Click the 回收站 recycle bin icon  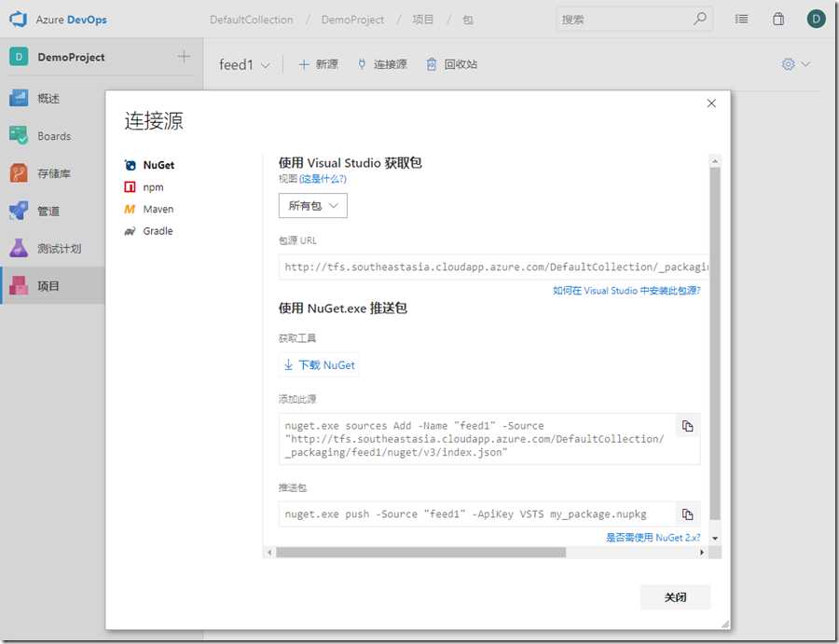point(432,64)
